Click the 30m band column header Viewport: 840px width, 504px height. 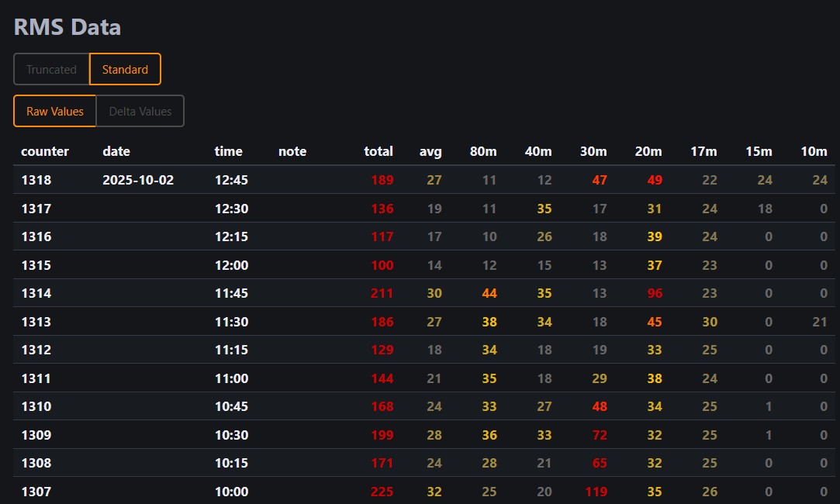[593, 151]
